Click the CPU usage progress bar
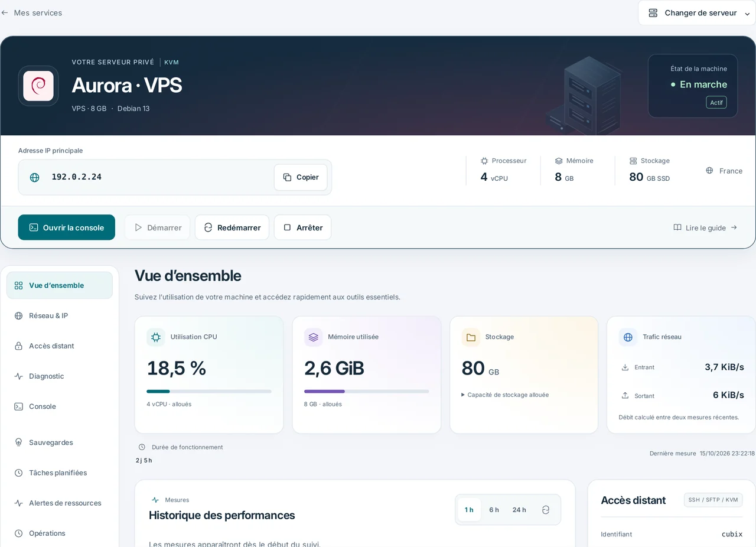The width and height of the screenshot is (756, 547). pyautogui.click(x=209, y=391)
